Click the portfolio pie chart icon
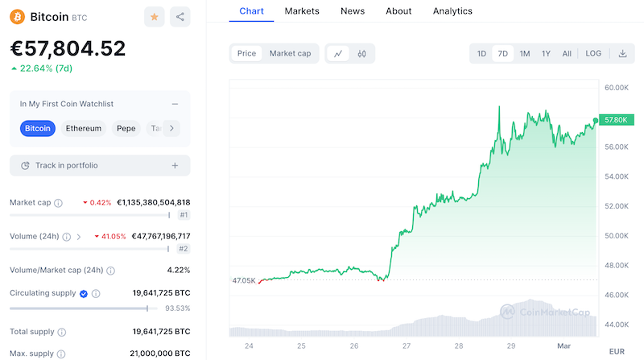 point(25,166)
